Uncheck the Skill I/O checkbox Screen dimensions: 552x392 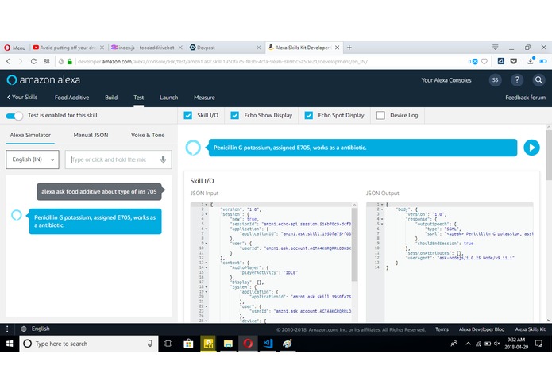[188, 115]
